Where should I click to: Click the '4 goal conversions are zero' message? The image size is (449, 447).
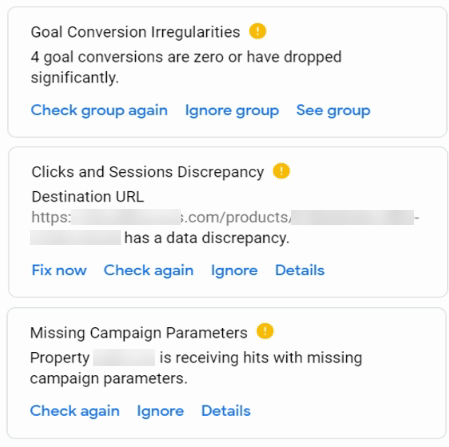[x=186, y=67]
